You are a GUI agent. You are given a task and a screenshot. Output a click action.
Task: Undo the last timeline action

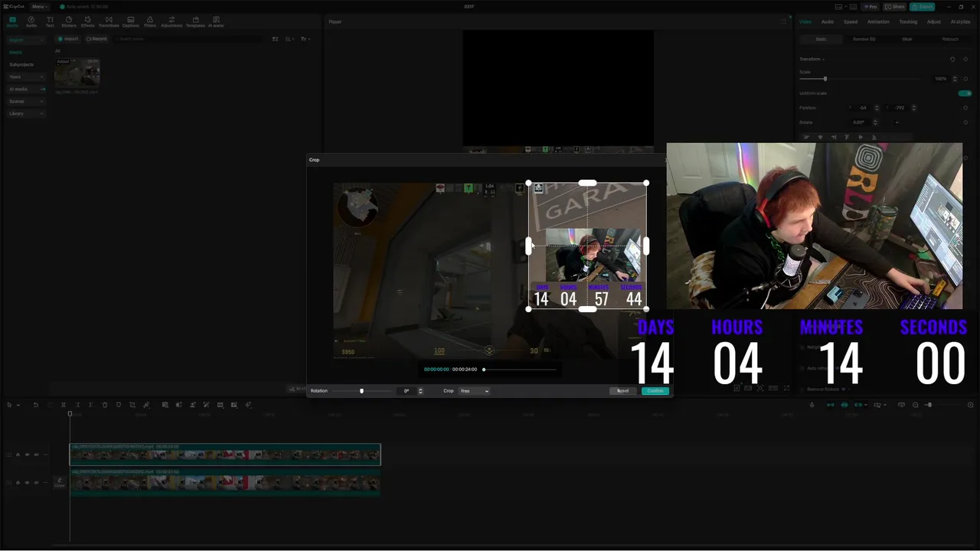(35, 405)
